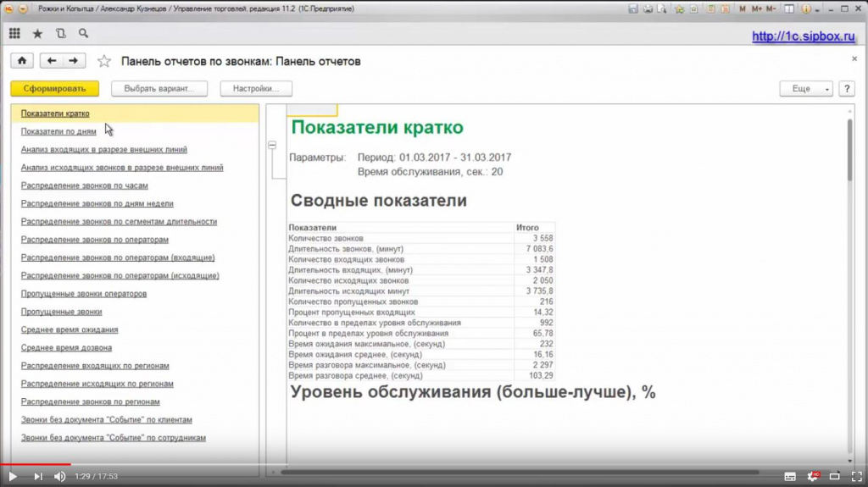Expand the Еще dropdown menu
The height and width of the screenshot is (487, 868).
pos(806,89)
